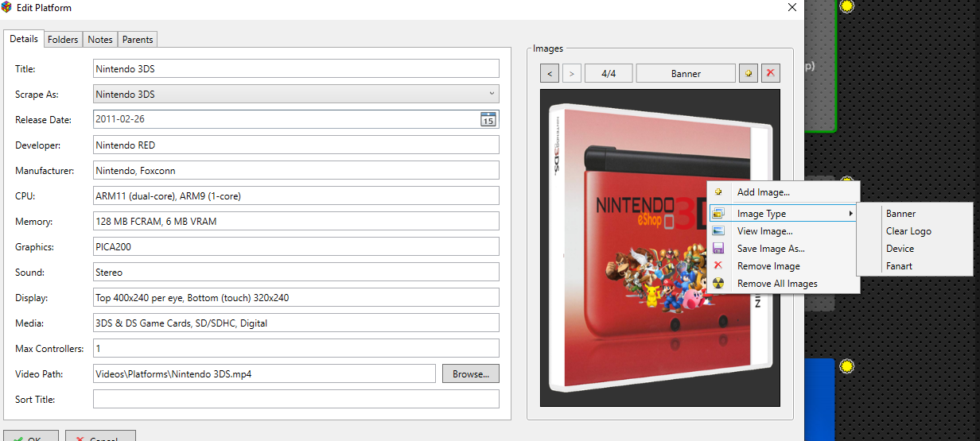Click the Memory input field
Screen dimensions: 980x441
coord(296,221)
